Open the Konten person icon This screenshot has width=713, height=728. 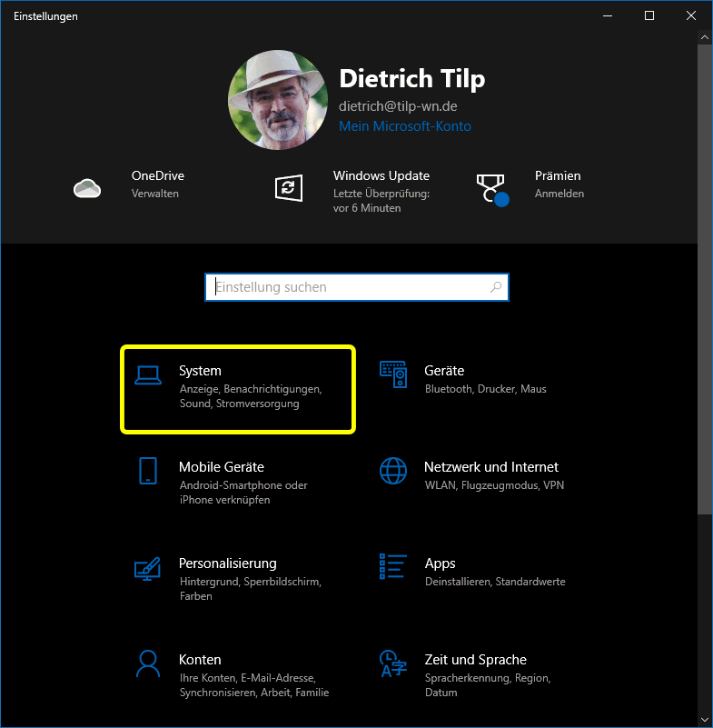(x=148, y=664)
